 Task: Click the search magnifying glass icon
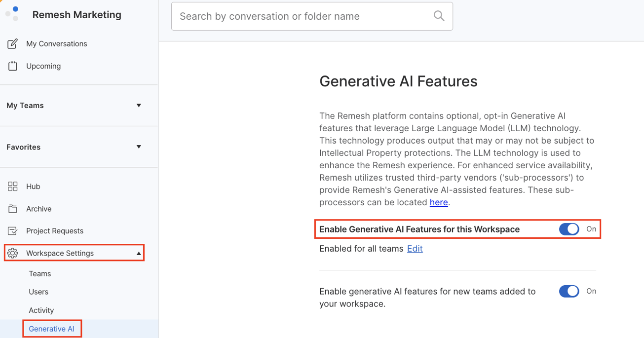[x=438, y=16]
